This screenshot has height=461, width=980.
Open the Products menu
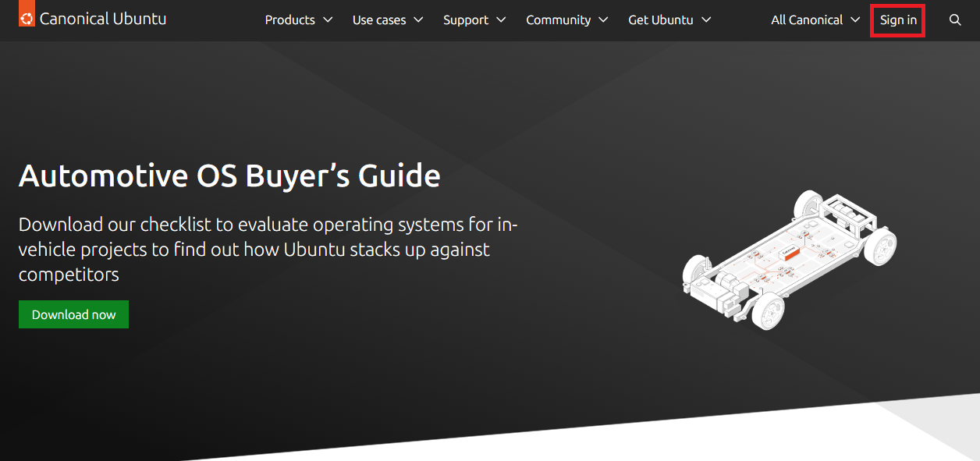click(299, 20)
